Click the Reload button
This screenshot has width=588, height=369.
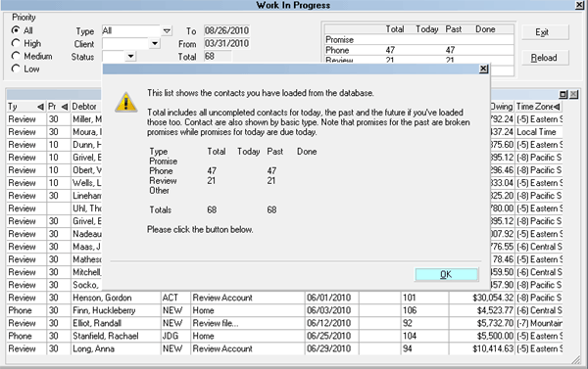click(x=545, y=58)
